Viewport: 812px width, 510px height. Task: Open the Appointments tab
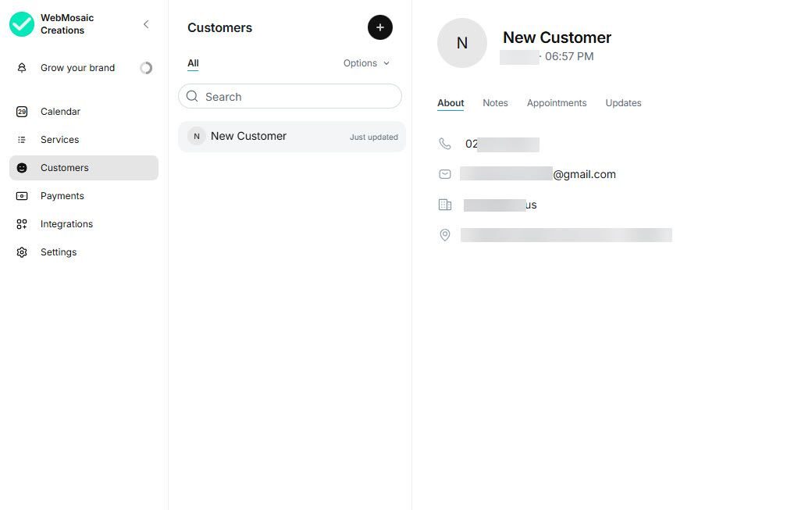click(557, 103)
